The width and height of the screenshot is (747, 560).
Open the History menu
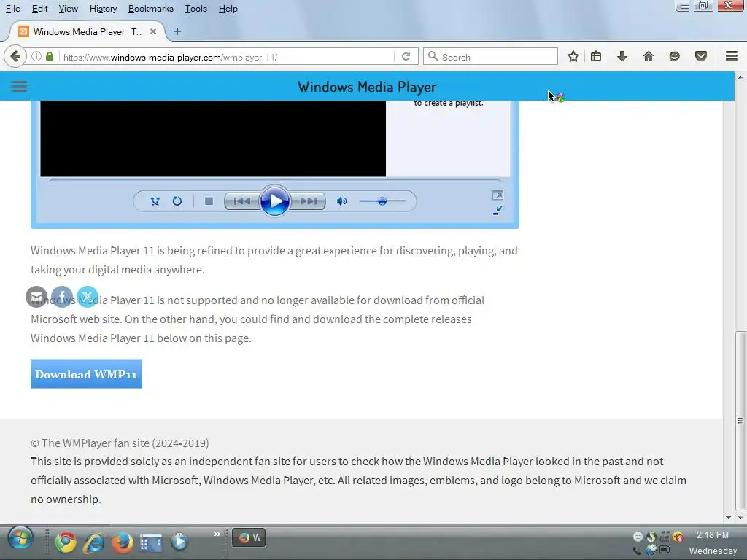pos(103,9)
